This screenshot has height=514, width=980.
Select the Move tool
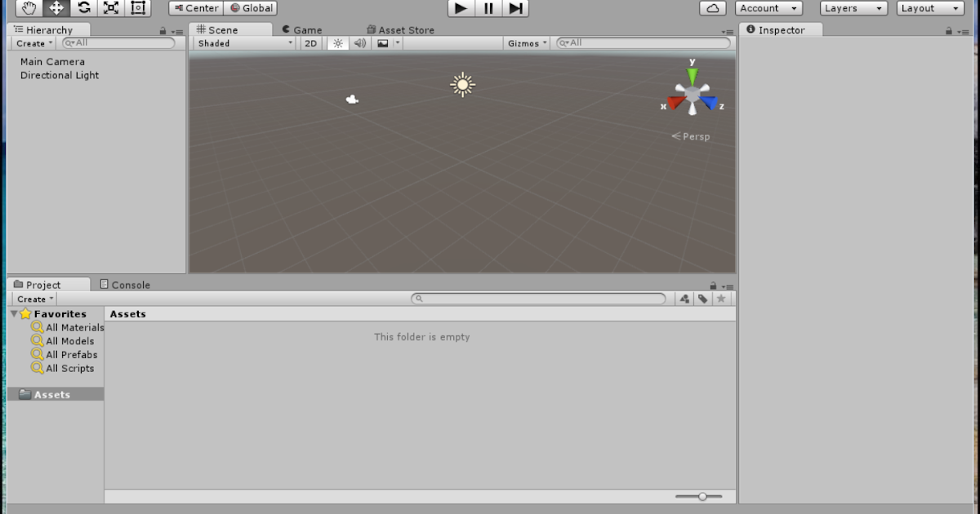(x=56, y=8)
